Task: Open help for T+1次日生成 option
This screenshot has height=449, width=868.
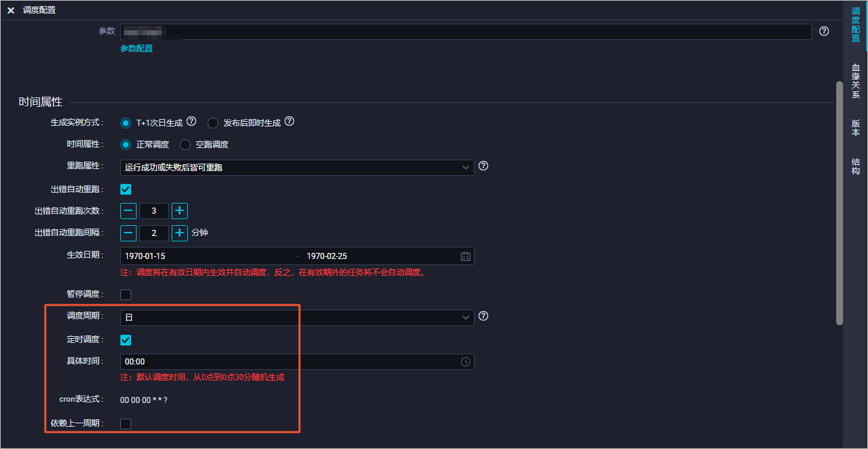Action: click(x=191, y=122)
